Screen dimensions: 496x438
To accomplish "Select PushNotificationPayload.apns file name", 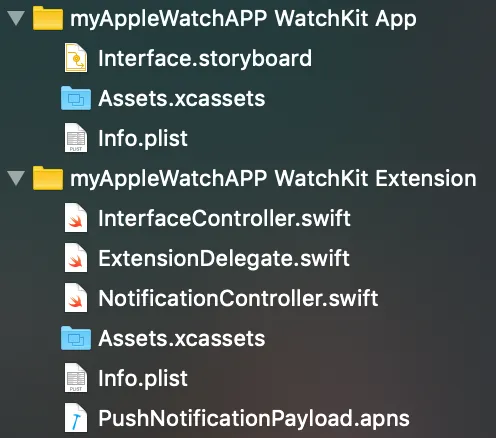I will click(x=254, y=419).
